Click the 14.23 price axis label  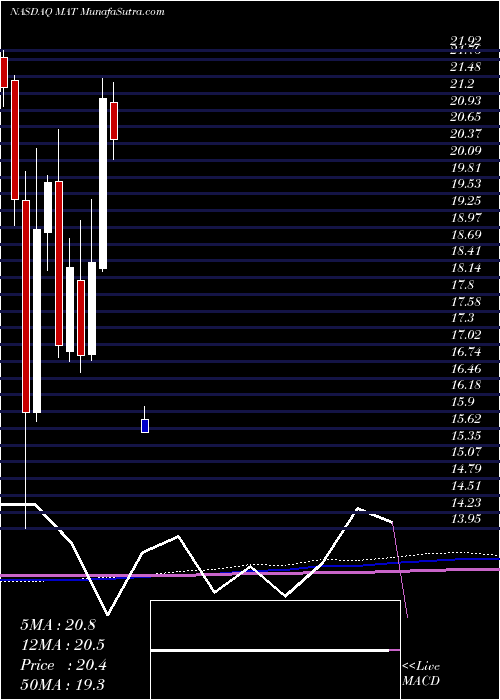466,503
